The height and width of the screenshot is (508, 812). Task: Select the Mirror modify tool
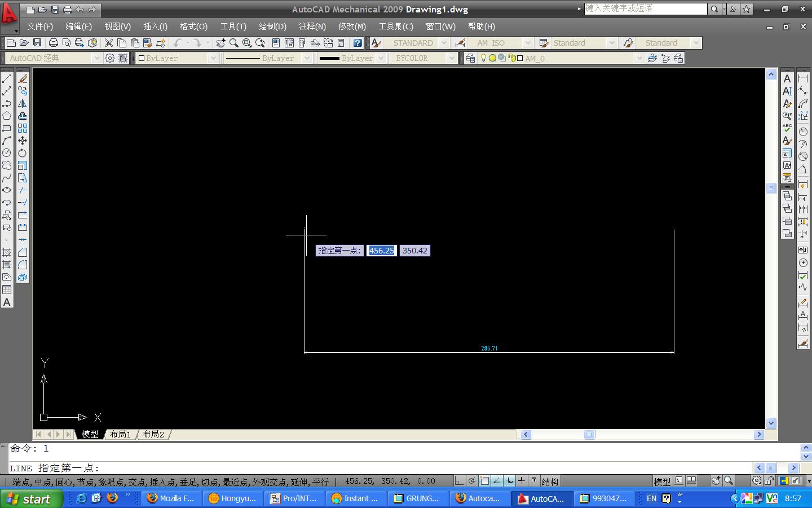(x=23, y=103)
